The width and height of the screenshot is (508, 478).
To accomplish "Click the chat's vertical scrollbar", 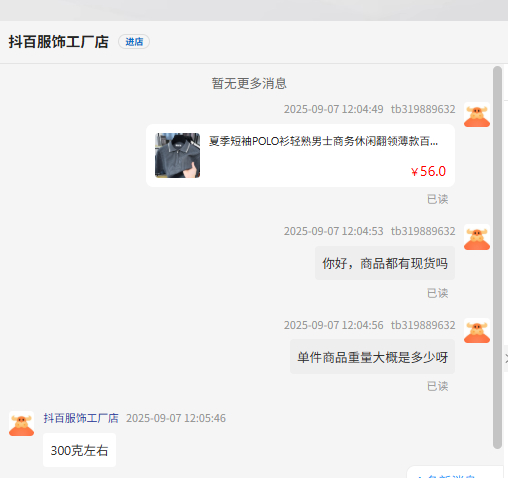I will coord(498,257).
